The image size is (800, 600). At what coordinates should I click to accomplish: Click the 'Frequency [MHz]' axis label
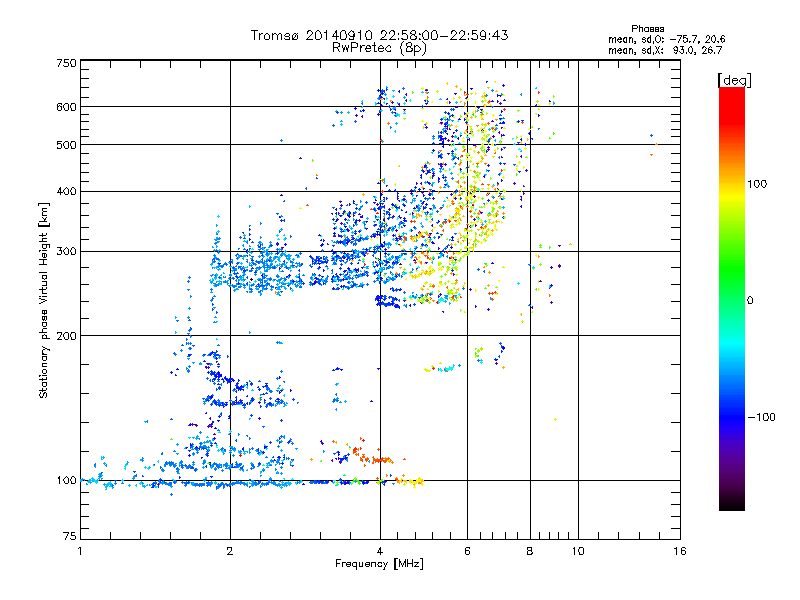click(x=379, y=563)
